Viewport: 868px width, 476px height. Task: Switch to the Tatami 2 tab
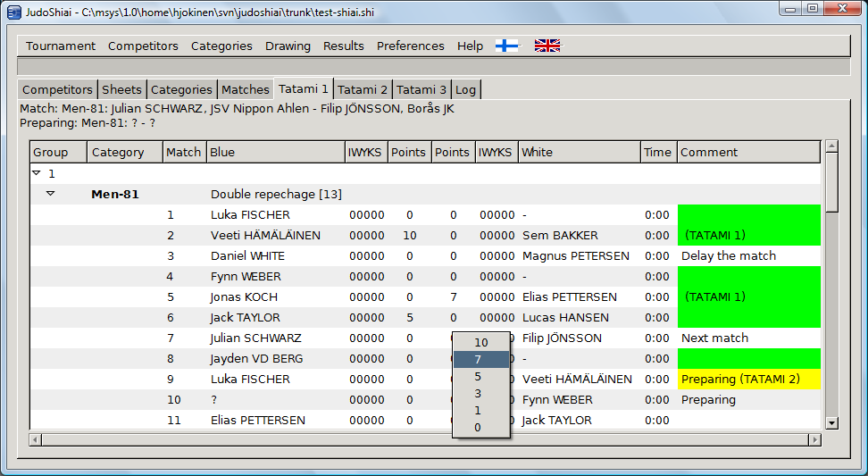(x=363, y=89)
